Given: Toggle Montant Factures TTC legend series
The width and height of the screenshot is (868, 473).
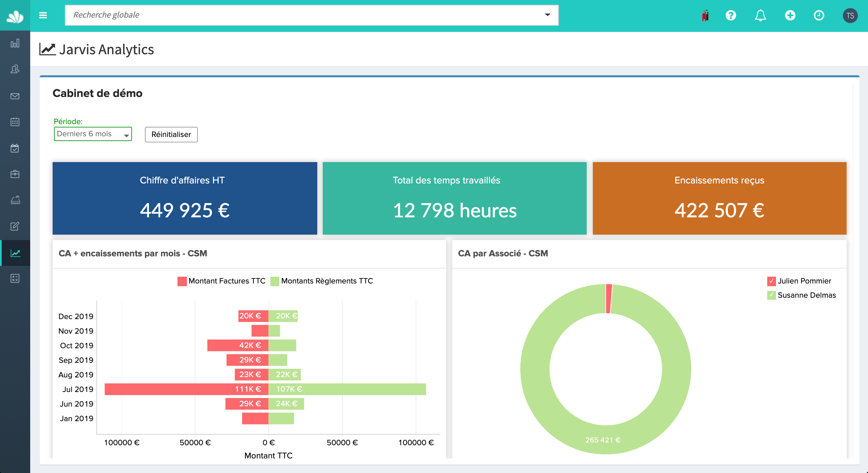Looking at the screenshot, I should pyautogui.click(x=221, y=281).
